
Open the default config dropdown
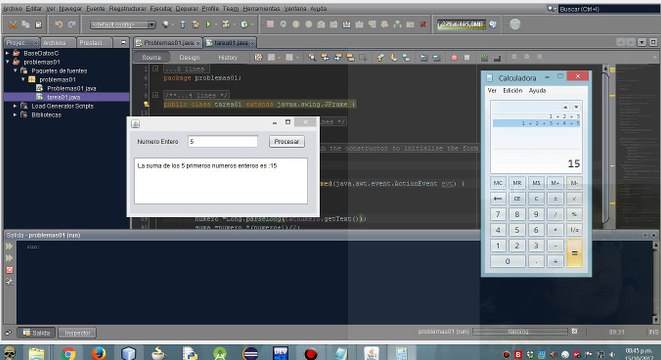coord(123,25)
